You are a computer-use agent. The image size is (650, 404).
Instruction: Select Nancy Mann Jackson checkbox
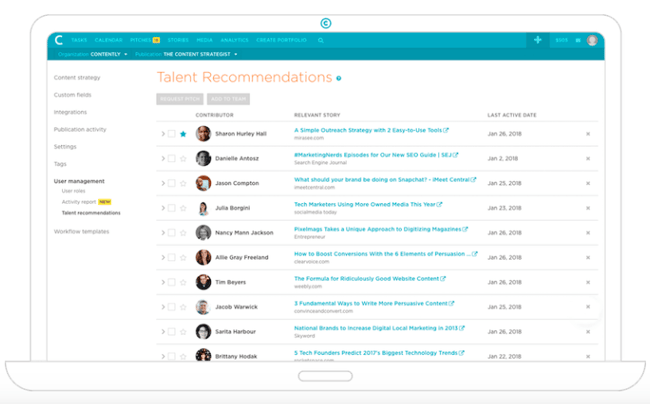coord(171,233)
